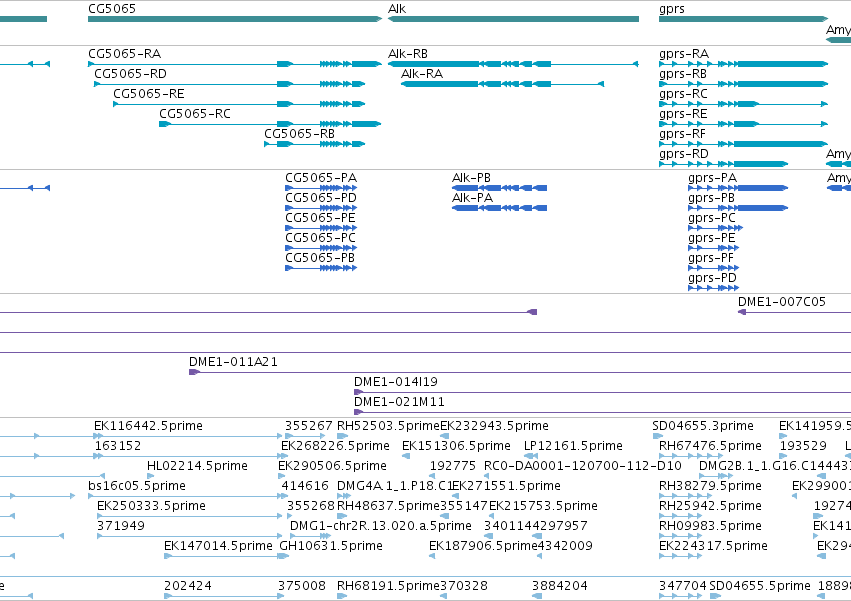Select the DME1-014I19 clone label

click(x=396, y=382)
